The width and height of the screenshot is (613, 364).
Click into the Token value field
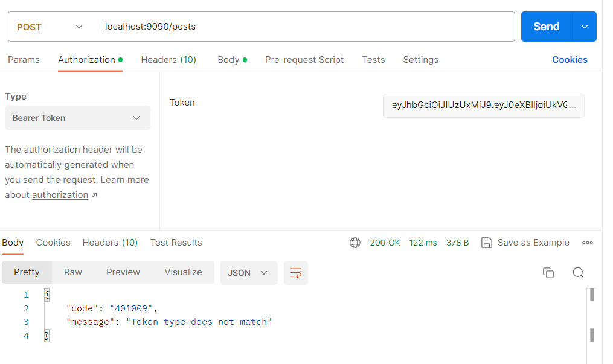tap(484, 106)
